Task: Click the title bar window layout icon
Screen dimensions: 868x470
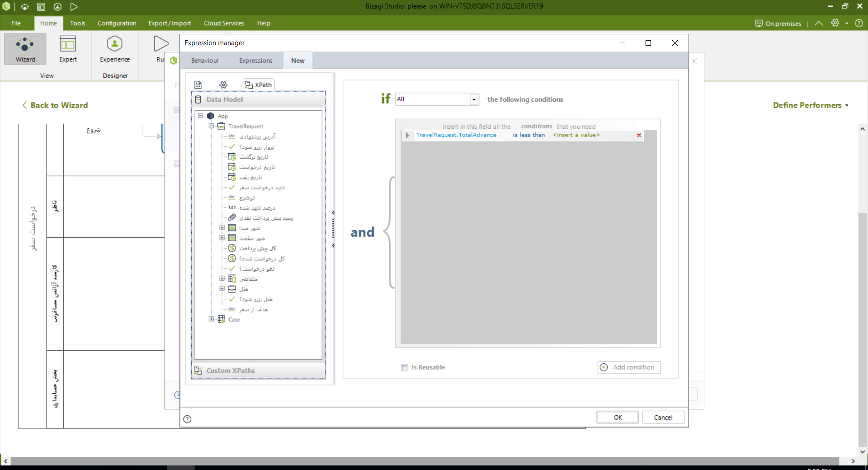Action: point(41,7)
